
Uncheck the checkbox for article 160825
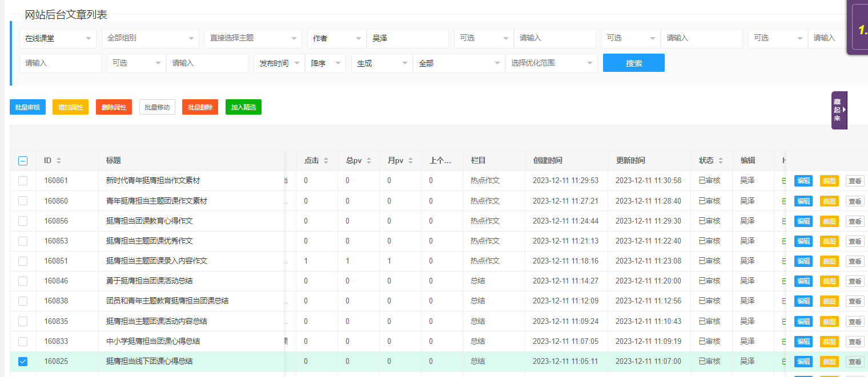[23, 361]
